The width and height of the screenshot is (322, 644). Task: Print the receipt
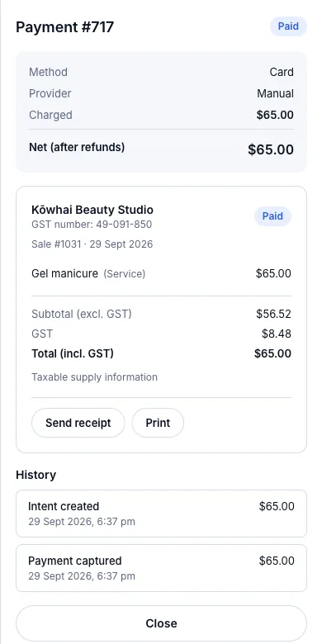click(x=158, y=423)
